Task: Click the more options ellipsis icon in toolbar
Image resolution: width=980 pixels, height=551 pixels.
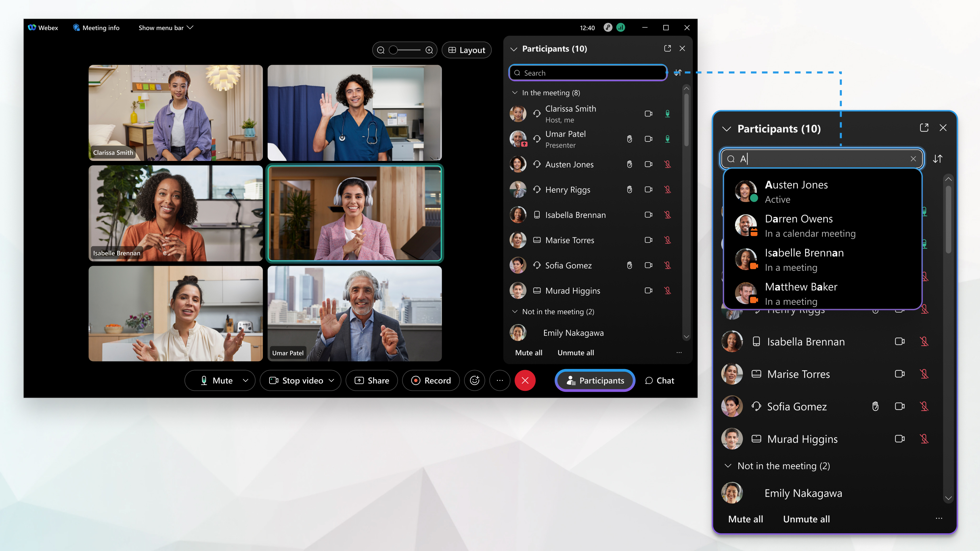Action: point(500,380)
